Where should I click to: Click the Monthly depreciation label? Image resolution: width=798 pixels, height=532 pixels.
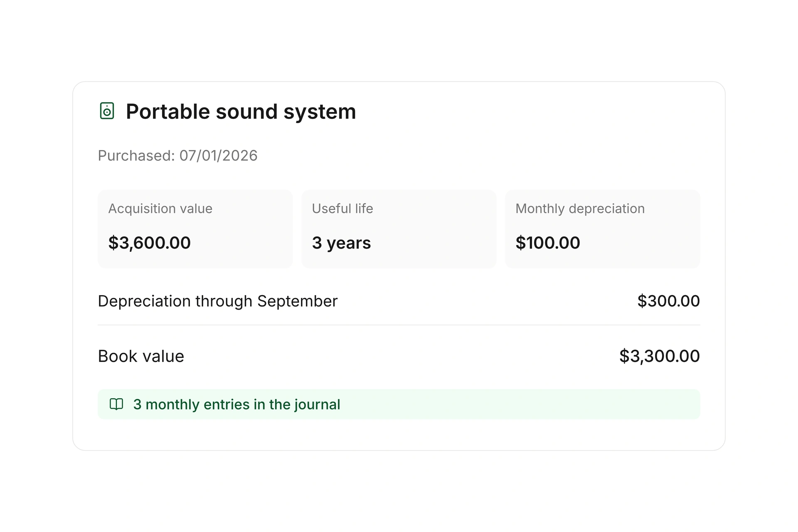(x=580, y=208)
